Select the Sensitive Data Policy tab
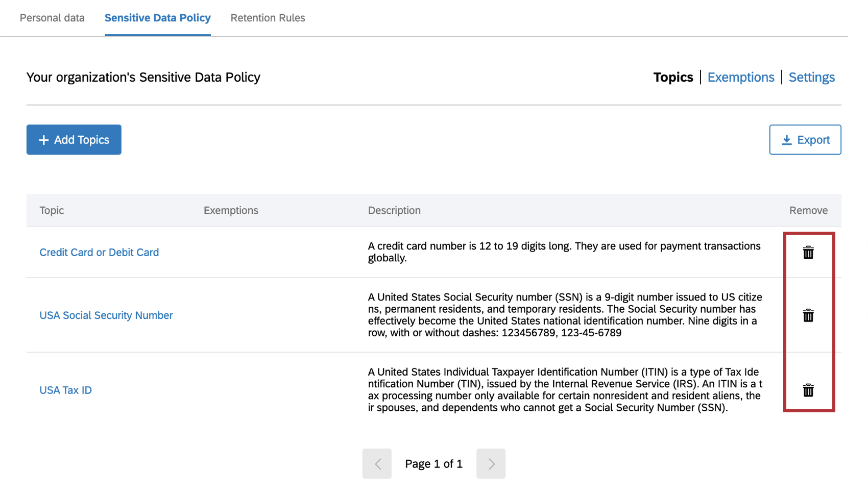Viewport: 868px width, 496px height. pos(158,18)
